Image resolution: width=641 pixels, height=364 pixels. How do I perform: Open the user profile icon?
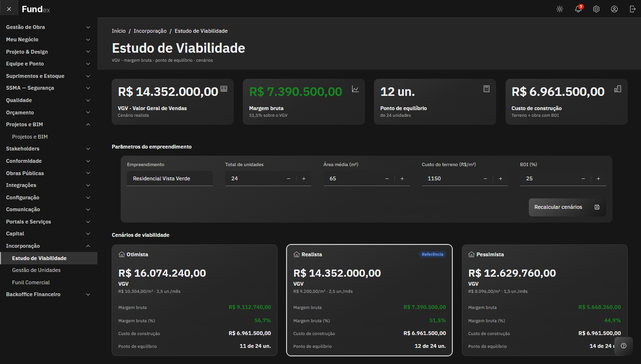[x=614, y=9]
